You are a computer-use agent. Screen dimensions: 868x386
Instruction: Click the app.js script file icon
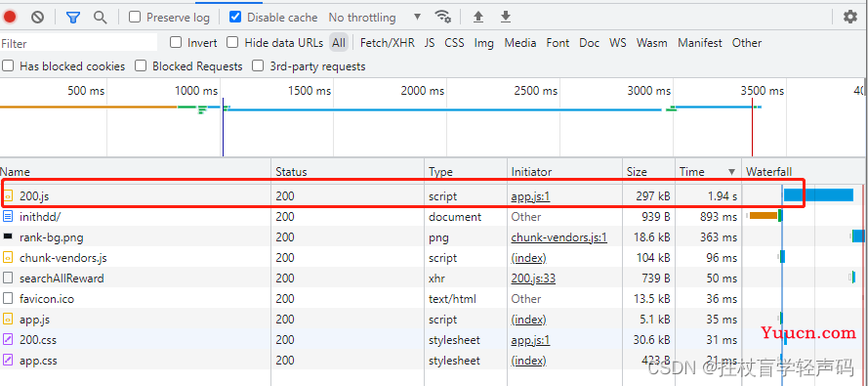point(8,319)
